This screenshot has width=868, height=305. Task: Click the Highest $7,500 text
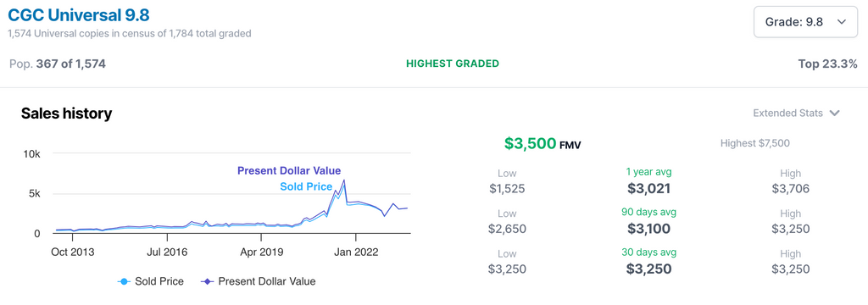(755, 143)
